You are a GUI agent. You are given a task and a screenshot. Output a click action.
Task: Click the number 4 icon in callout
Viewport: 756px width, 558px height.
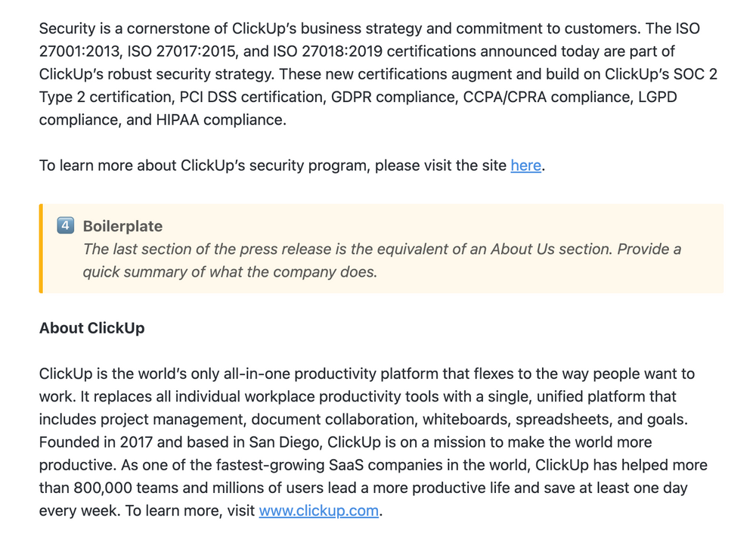[66, 225]
